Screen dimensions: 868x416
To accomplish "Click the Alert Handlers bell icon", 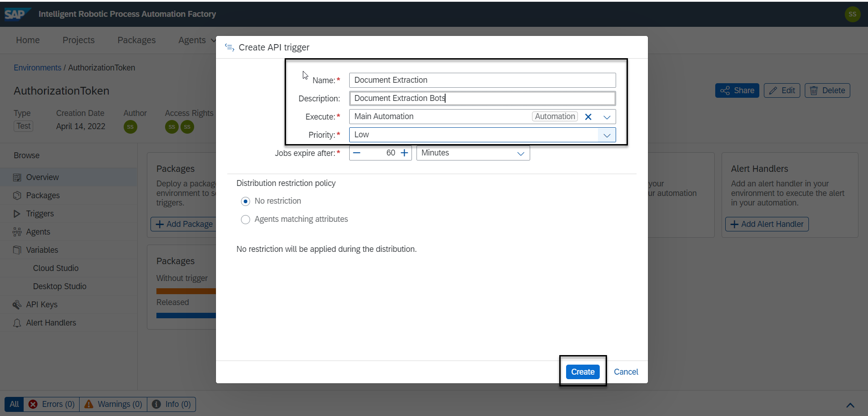I will point(17,323).
